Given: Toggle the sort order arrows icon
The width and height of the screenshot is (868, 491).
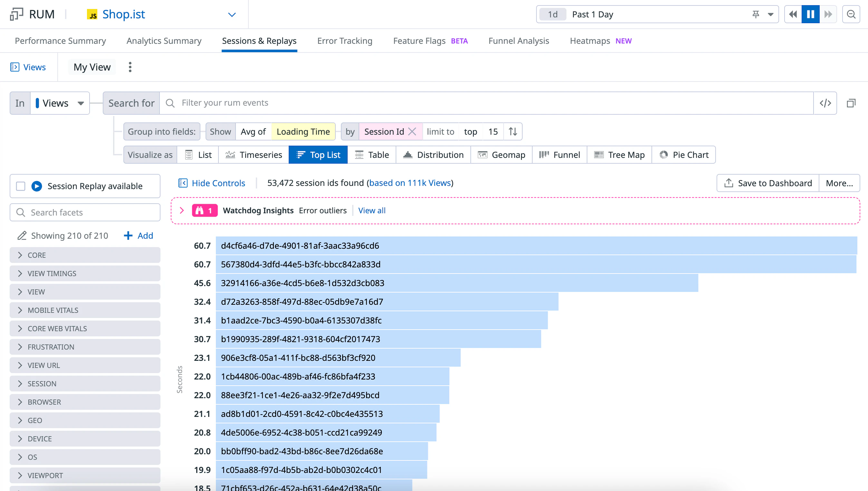Looking at the screenshot, I should [x=513, y=131].
